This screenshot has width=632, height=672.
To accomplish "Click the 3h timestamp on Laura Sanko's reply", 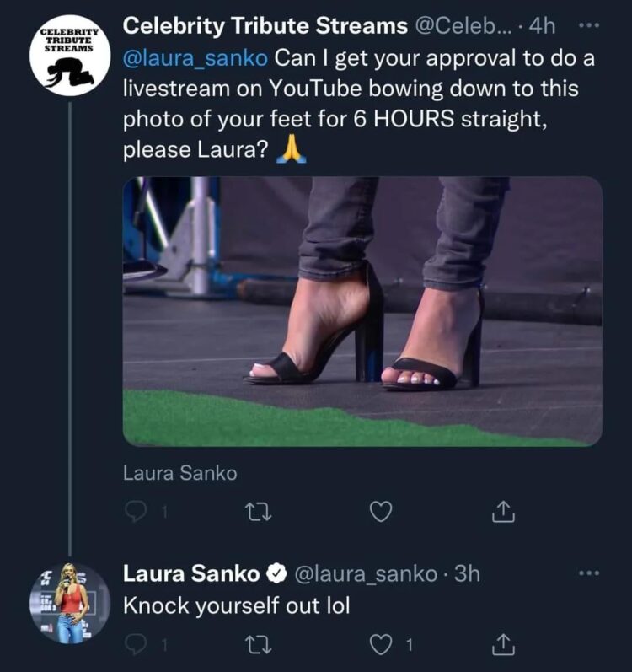I will point(467,574).
